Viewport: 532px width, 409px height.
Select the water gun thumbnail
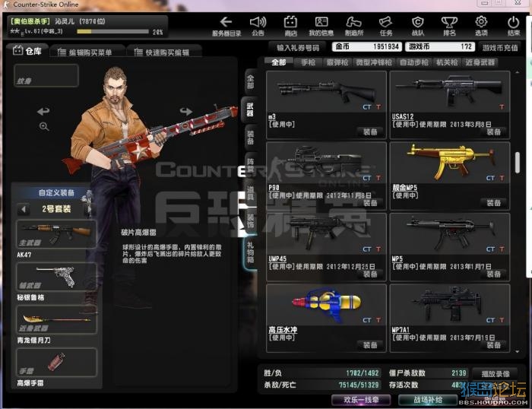coord(326,305)
